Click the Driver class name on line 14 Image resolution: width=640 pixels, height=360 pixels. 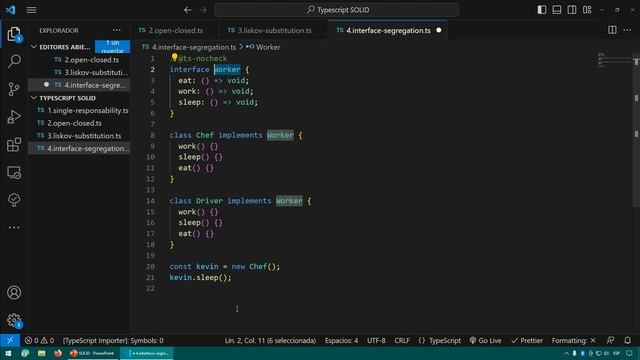(x=209, y=201)
